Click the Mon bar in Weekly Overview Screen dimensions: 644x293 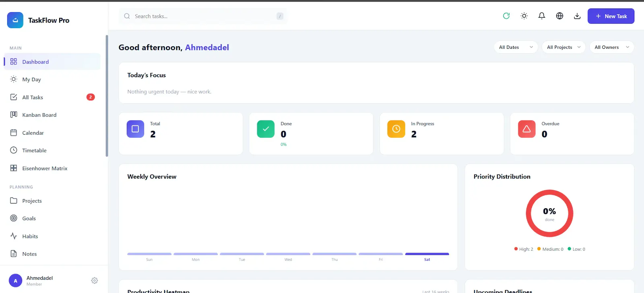[x=196, y=254]
